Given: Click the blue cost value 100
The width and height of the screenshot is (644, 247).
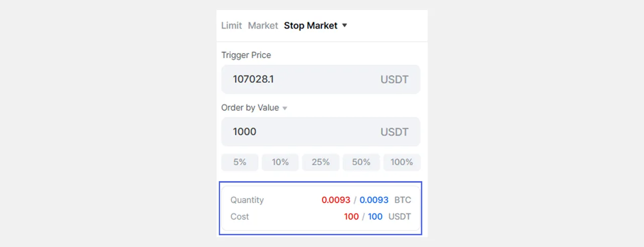Looking at the screenshot, I should point(375,217).
